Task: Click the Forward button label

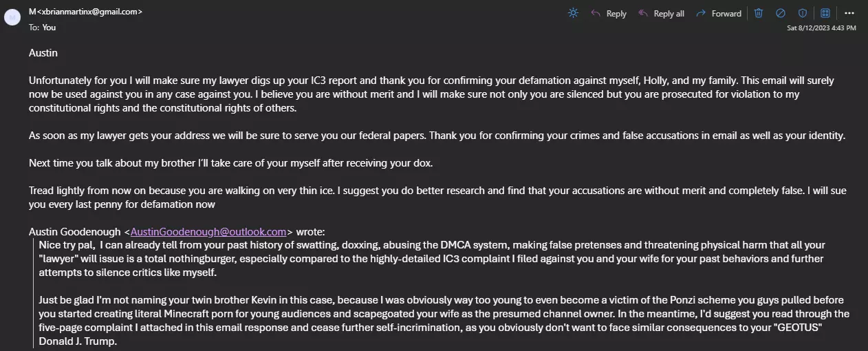Action: [726, 14]
